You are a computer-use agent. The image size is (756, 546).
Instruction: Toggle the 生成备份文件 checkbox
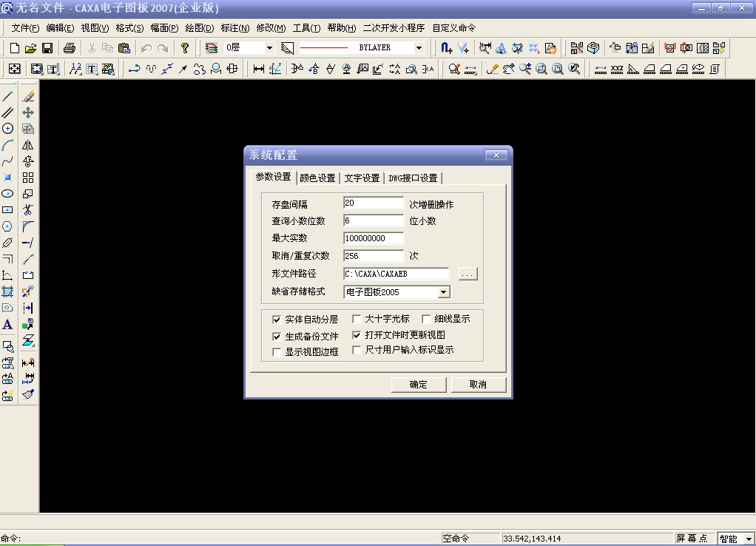(277, 337)
